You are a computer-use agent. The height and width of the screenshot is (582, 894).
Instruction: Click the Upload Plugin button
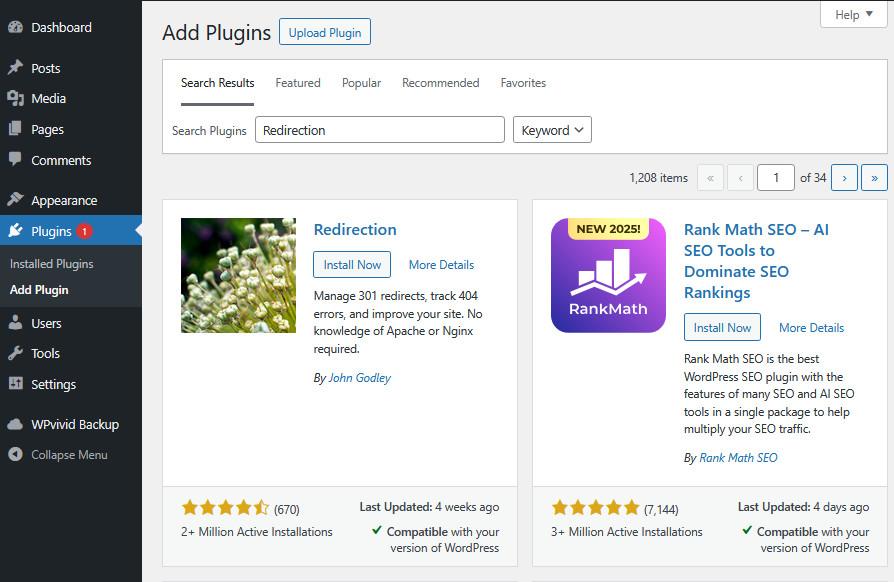[x=324, y=32]
